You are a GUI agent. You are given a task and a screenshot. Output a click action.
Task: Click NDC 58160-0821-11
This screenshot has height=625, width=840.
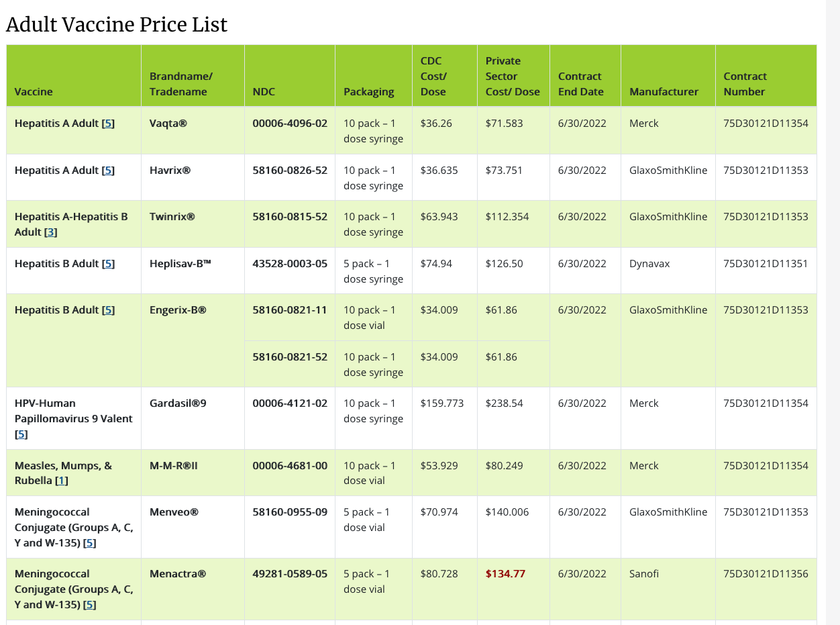pos(290,310)
